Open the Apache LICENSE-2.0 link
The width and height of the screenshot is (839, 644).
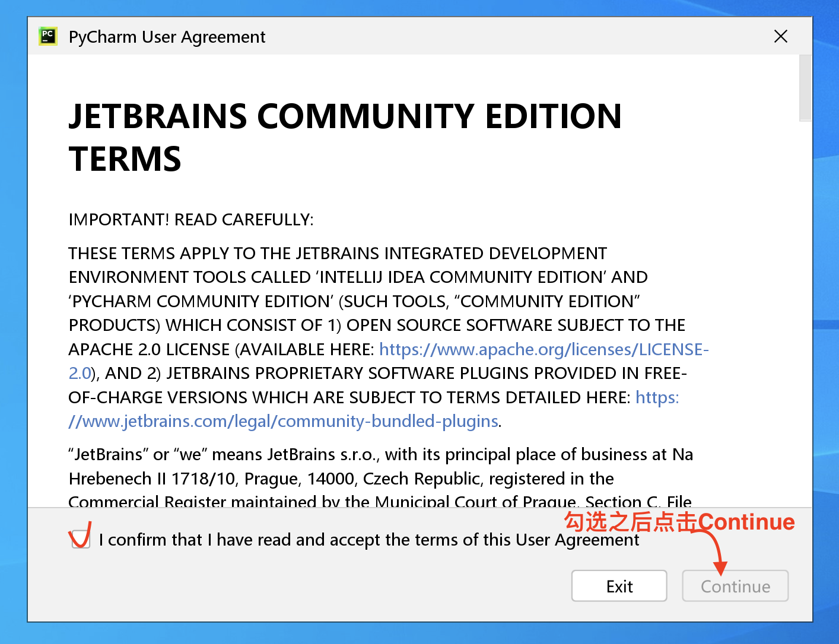click(544, 349)
